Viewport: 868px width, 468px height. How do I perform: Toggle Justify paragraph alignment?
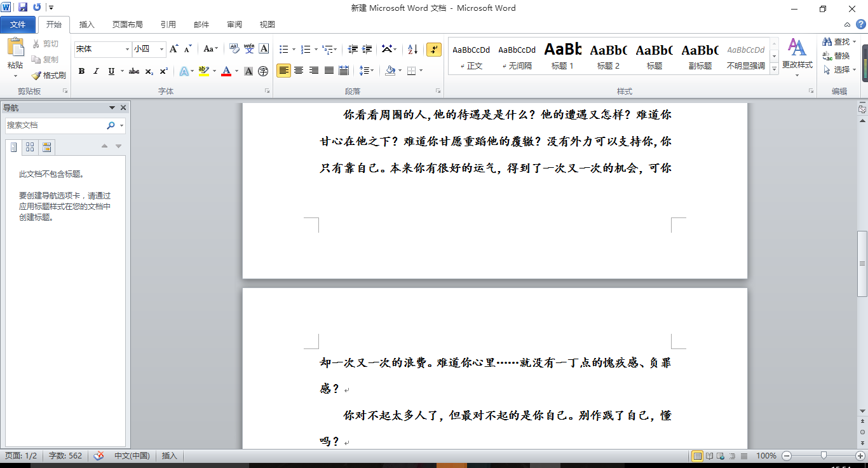point(329,71)
